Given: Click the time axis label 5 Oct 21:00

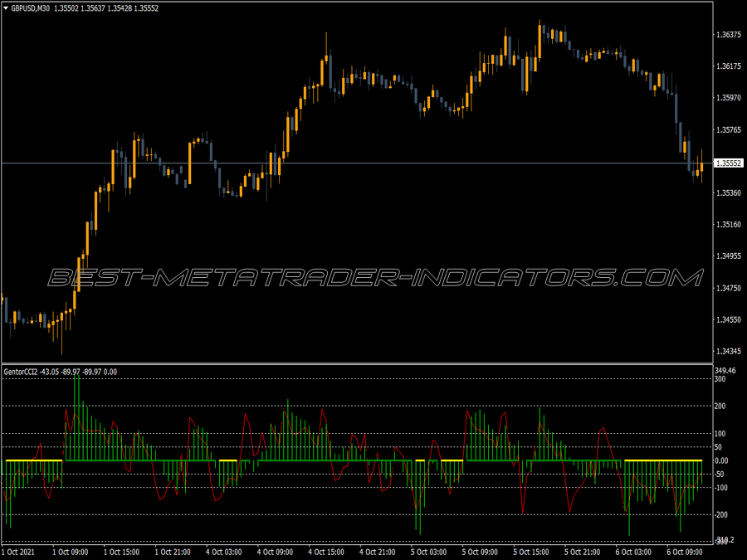Looking at the screenshot, I should tap(582, 552).
